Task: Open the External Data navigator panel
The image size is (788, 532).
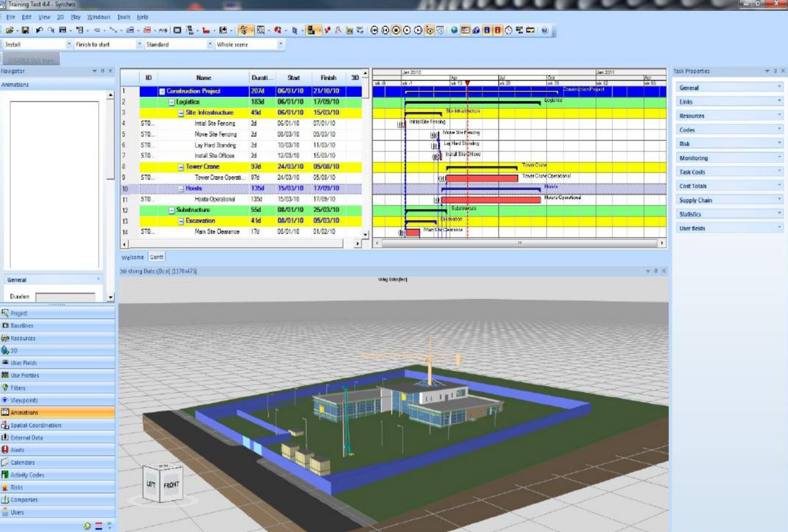Action: click(57, 438)
